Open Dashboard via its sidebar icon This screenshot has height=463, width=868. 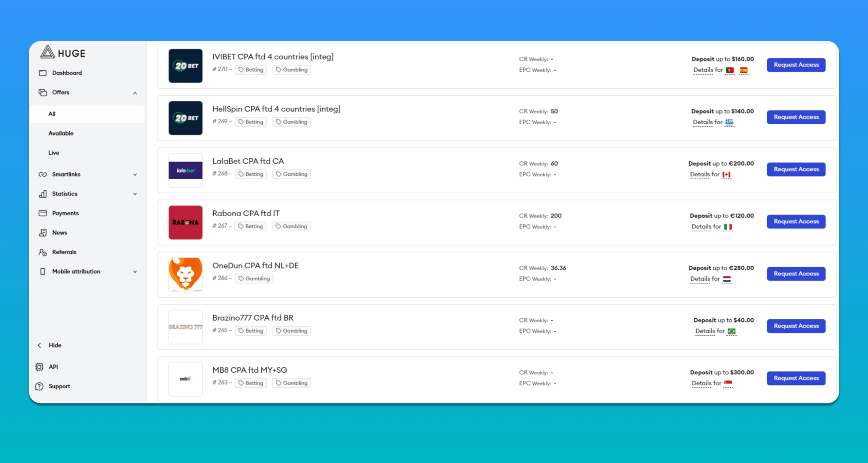(43, 73)
